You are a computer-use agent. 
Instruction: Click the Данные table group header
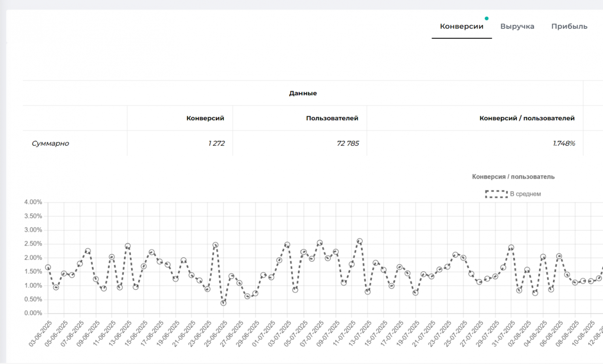tap(303, 93)
